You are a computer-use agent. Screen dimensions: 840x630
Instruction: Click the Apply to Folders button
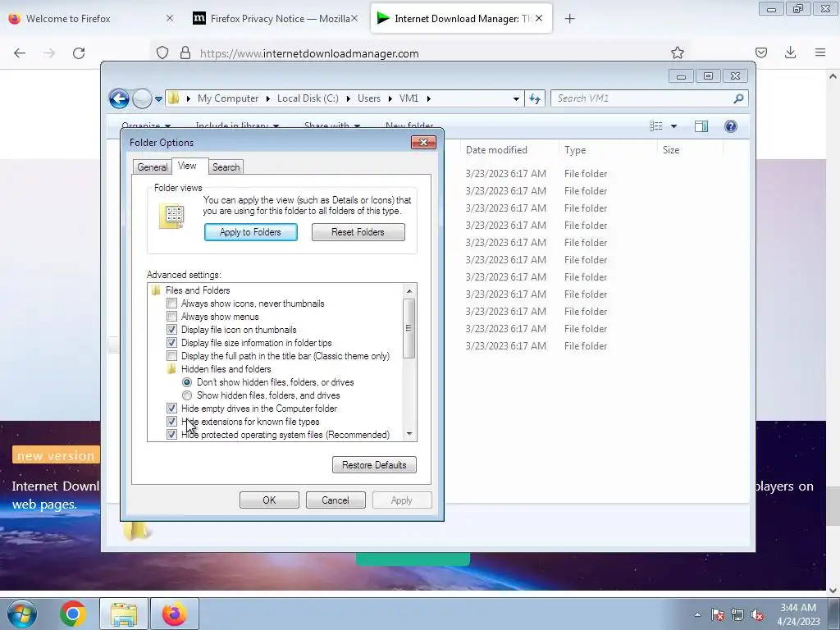pos(251,232)
